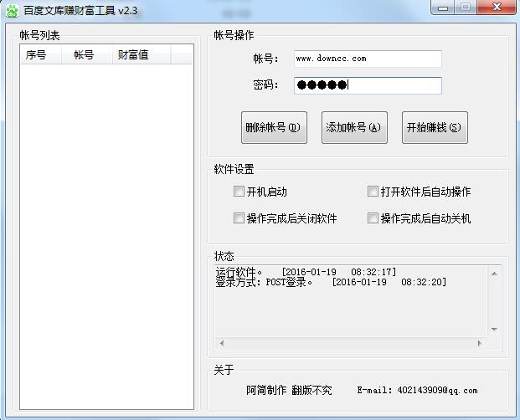Focus the 密码 password field
Screen dimensions: 520x420
(368, 85)
